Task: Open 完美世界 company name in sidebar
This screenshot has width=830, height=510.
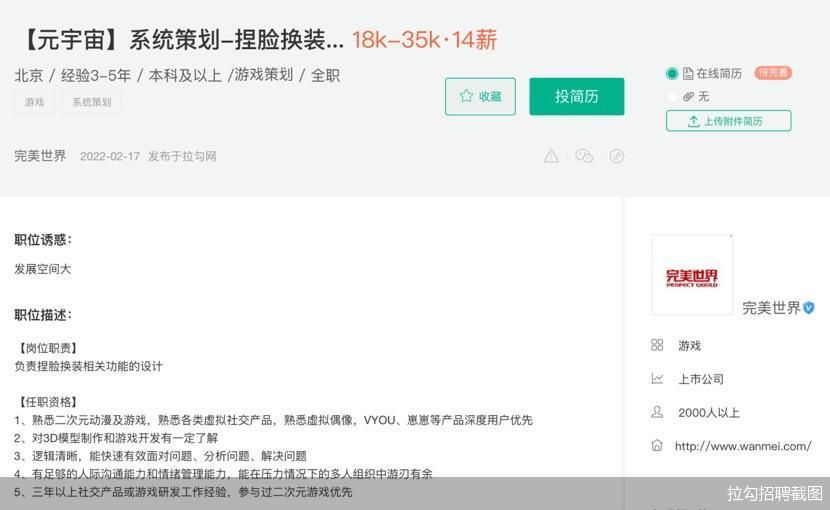Action: [771, 308]
